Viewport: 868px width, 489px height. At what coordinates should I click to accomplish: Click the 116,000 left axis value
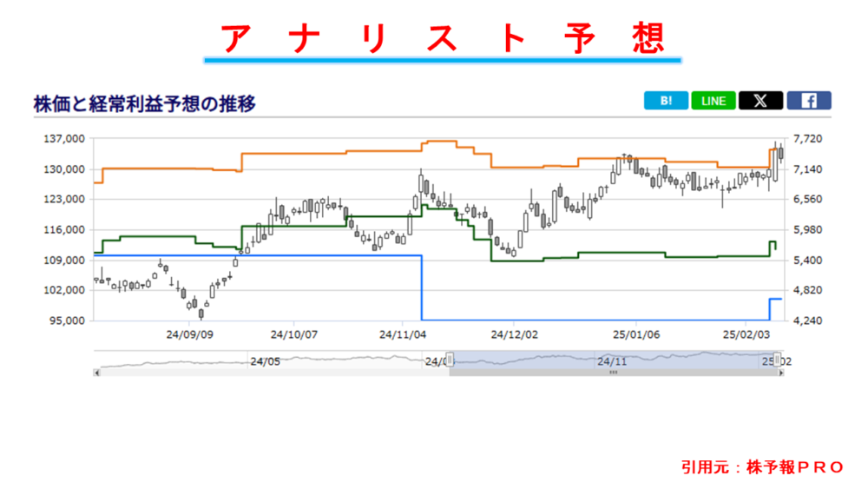tap(64, 229)
